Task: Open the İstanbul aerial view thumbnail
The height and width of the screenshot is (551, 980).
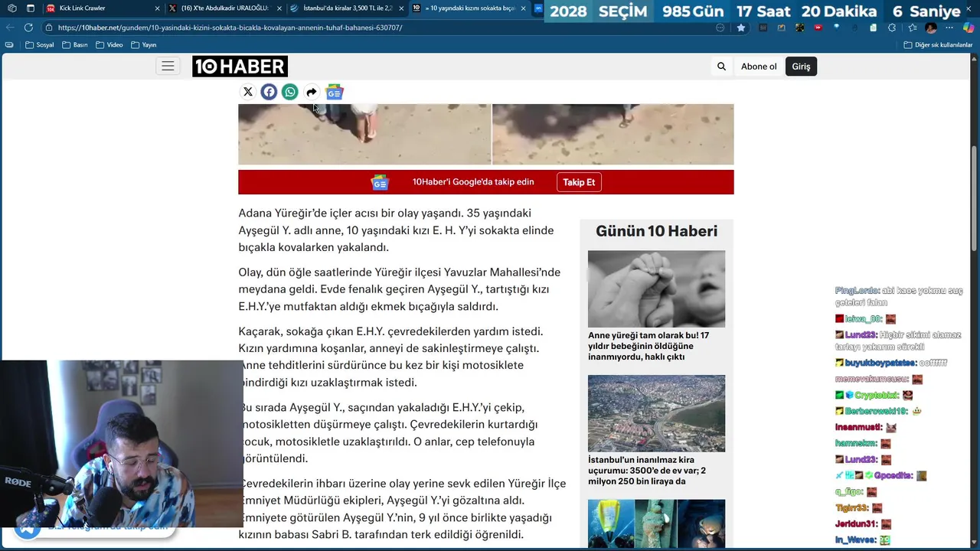Action: click(x=656, y=413)
